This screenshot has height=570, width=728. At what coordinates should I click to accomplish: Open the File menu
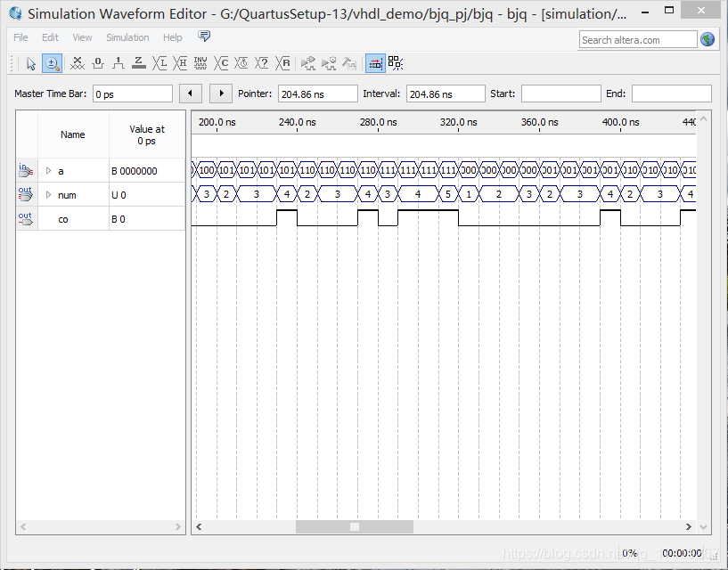[20, 37]
